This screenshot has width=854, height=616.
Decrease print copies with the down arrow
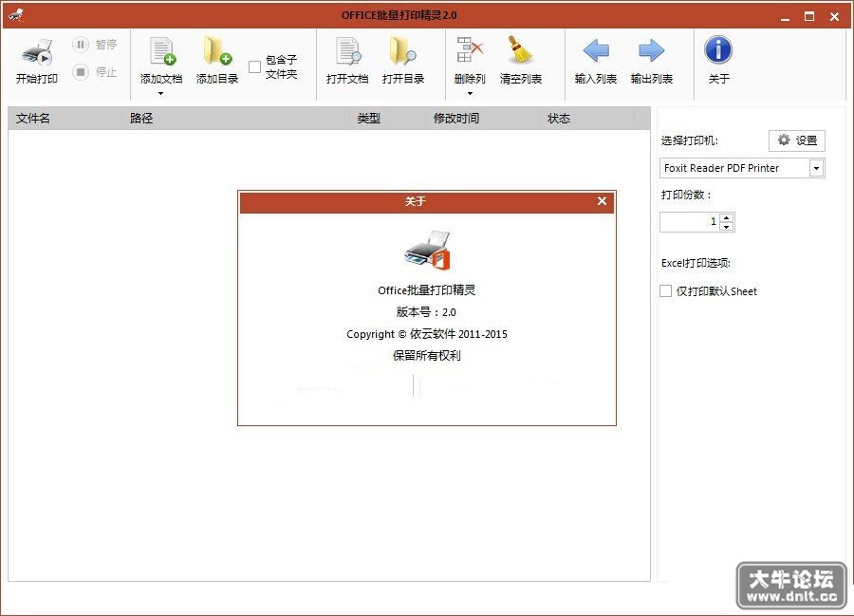click(x=727, y=227)
